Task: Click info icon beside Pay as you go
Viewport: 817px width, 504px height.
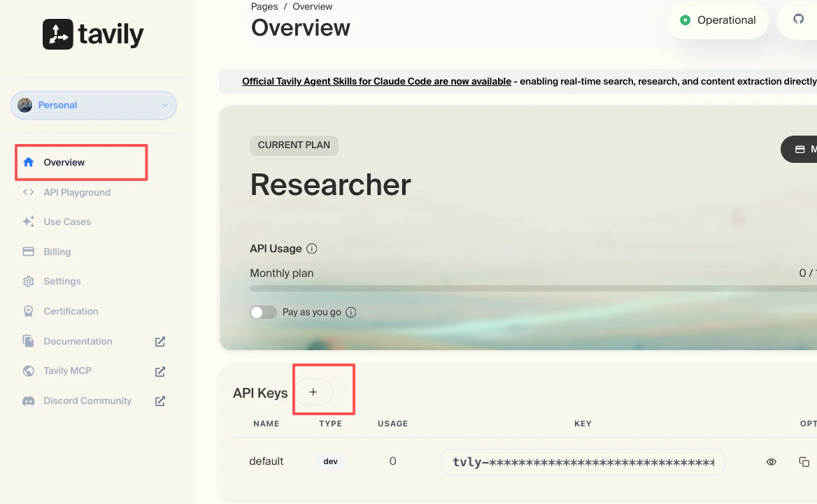Action: pyautogui.click(x=351, y=312)
